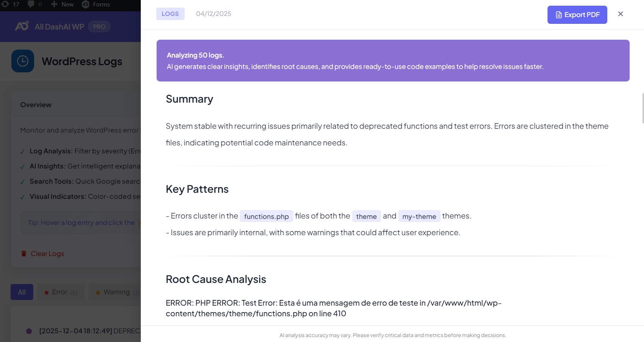Viewport: 644px width, 342px height.
Task: Click the All DashAI WP logo
Action: coord(22,26)
